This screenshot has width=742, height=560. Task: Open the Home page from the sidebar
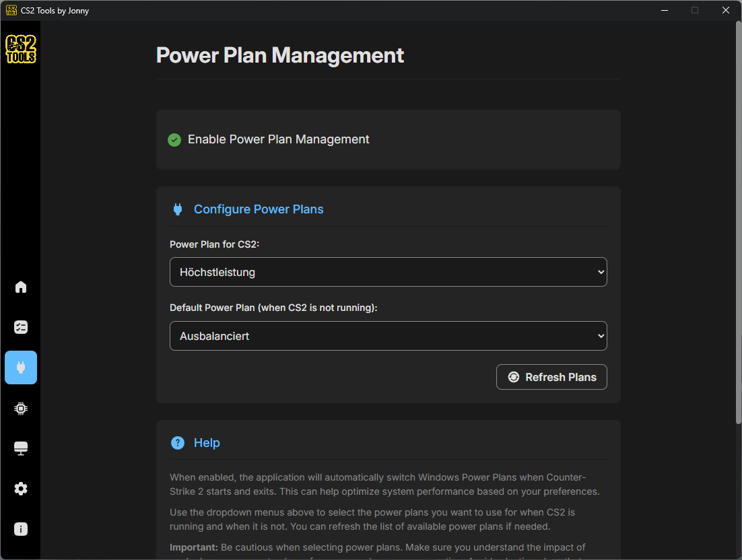coord(20,287)
